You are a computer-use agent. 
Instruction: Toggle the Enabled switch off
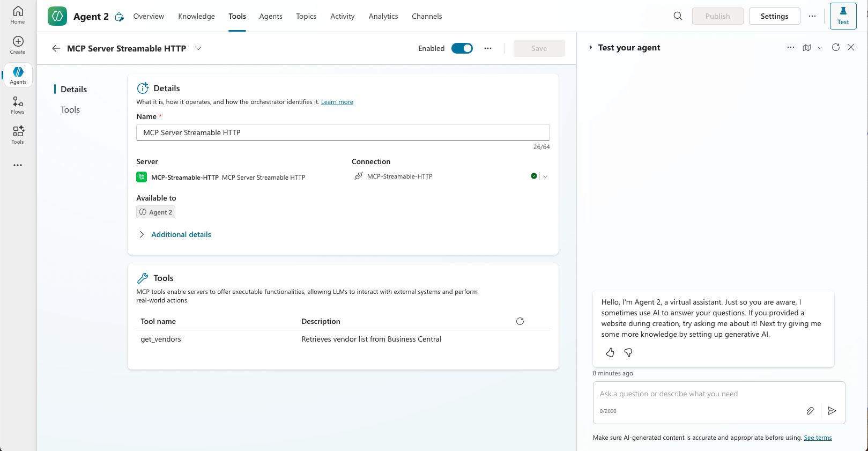(462, 48)
